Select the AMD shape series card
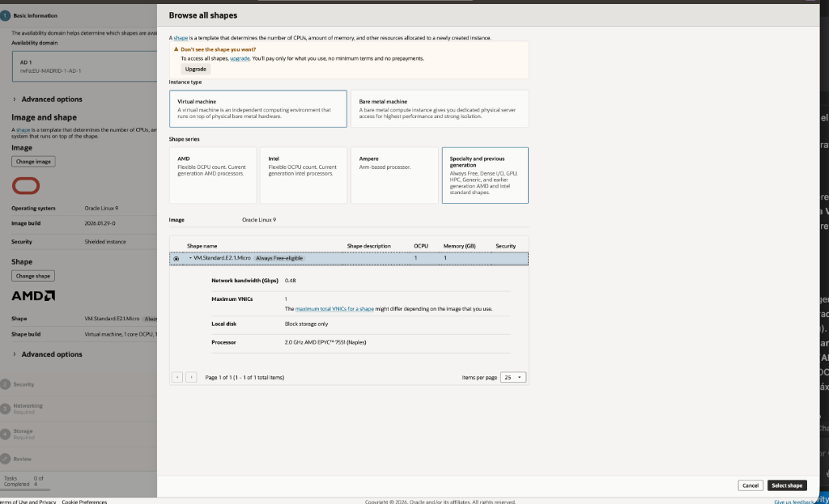 [x=212, y=175]
